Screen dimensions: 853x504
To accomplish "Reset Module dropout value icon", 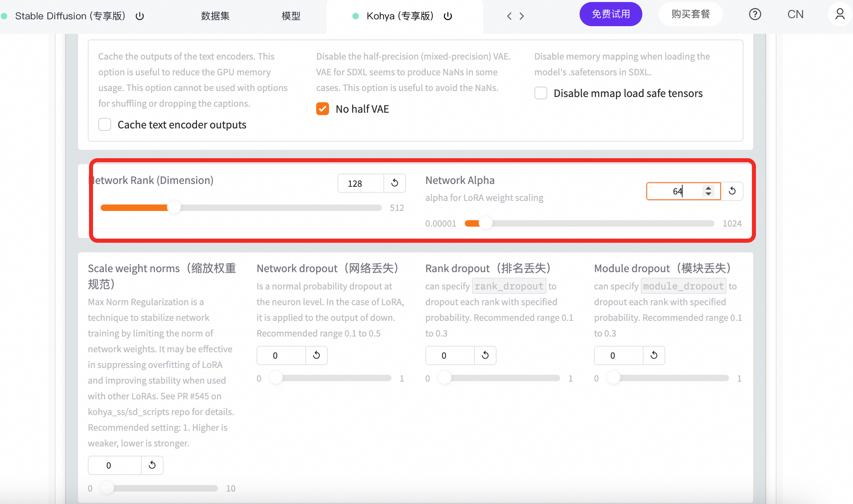I will (654, 355).
